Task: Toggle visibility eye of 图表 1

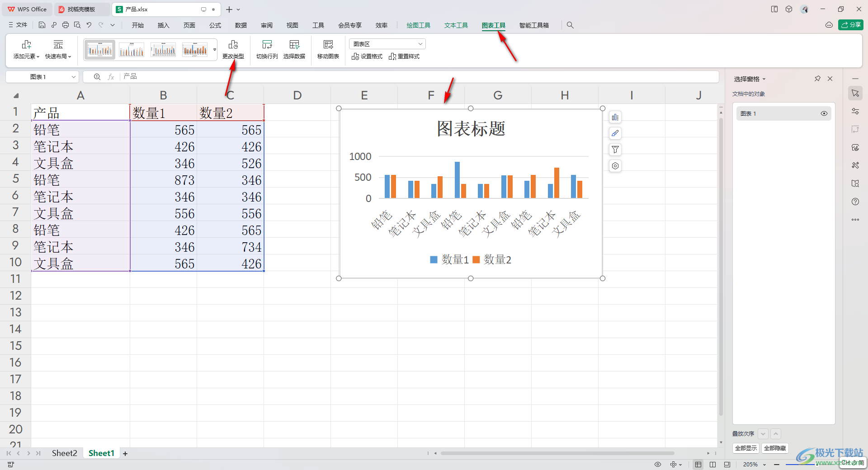Action: 824,113
